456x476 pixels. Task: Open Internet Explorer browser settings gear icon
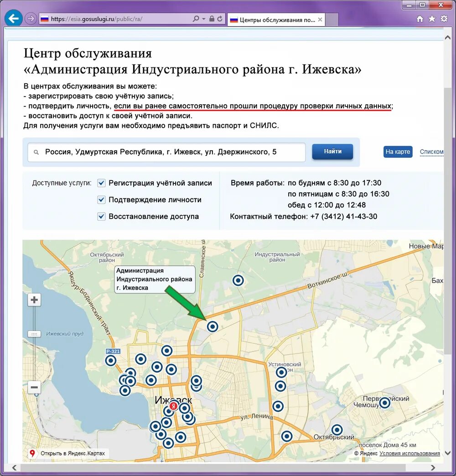[444, 19]
